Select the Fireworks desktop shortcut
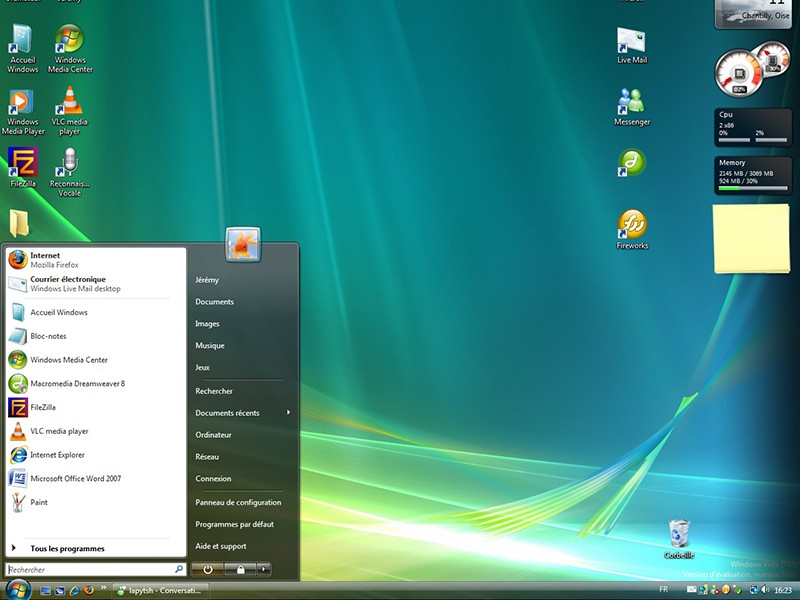This screenshot has height=600, width=800. tap(632, 230)
